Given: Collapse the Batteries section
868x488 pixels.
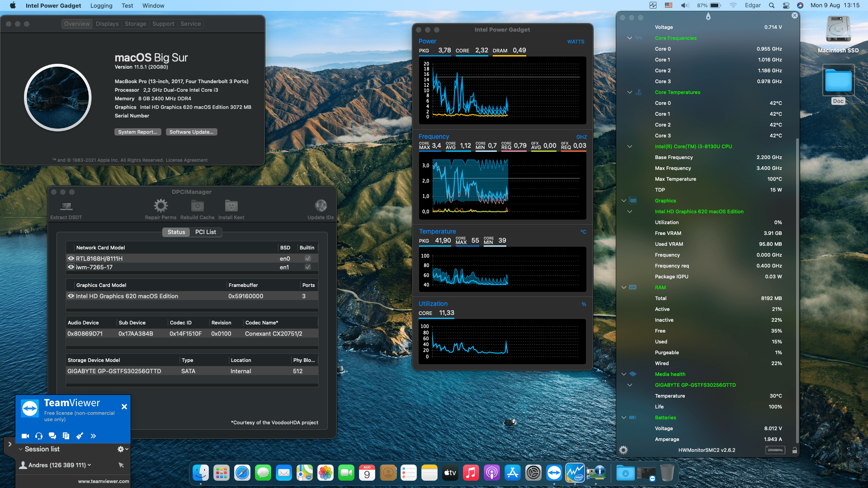Looking at the screenshot, I should (624, 418).
